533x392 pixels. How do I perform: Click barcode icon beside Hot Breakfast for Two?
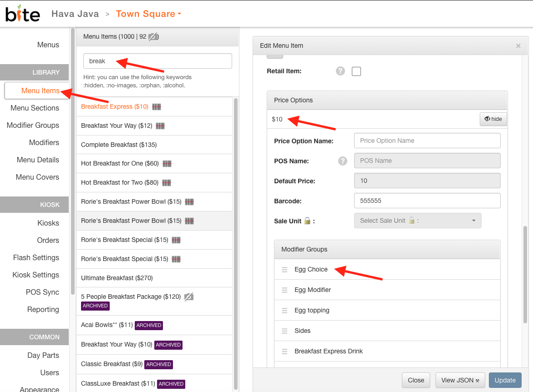167,183
